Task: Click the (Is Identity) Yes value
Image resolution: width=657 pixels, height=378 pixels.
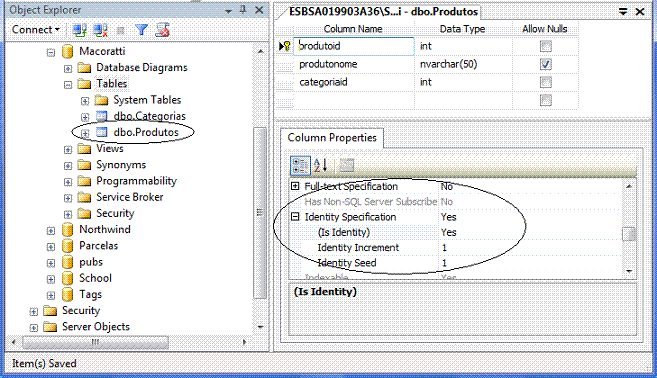Action: pyautogui.click(x=529, y=233)
